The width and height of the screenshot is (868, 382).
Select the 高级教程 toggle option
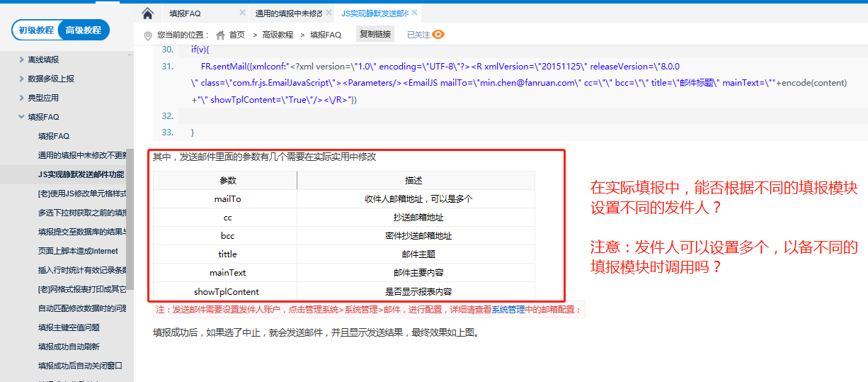click(84, 30)
